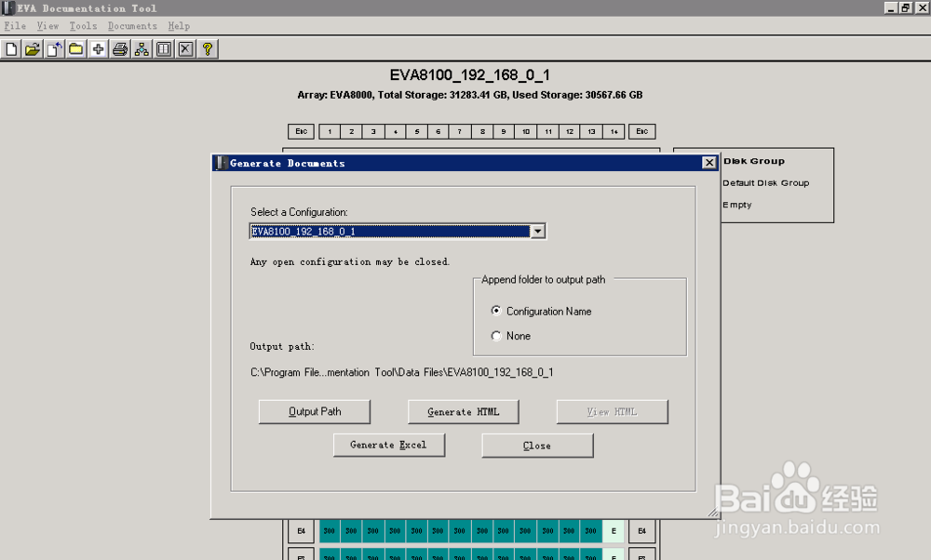
Task: Open the Tools menu
Action: point(83,25)
